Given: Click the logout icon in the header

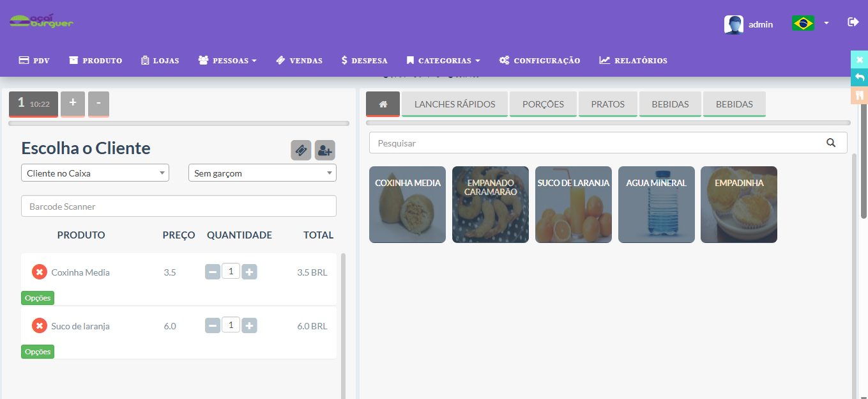Looking at the screenshot, I should click(853, 22).
